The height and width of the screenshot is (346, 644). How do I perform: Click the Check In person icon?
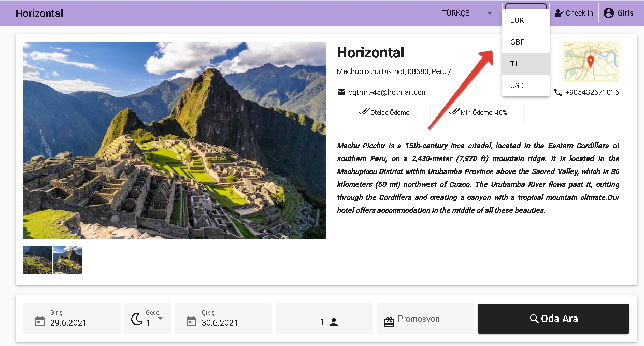tap(559, 13)
